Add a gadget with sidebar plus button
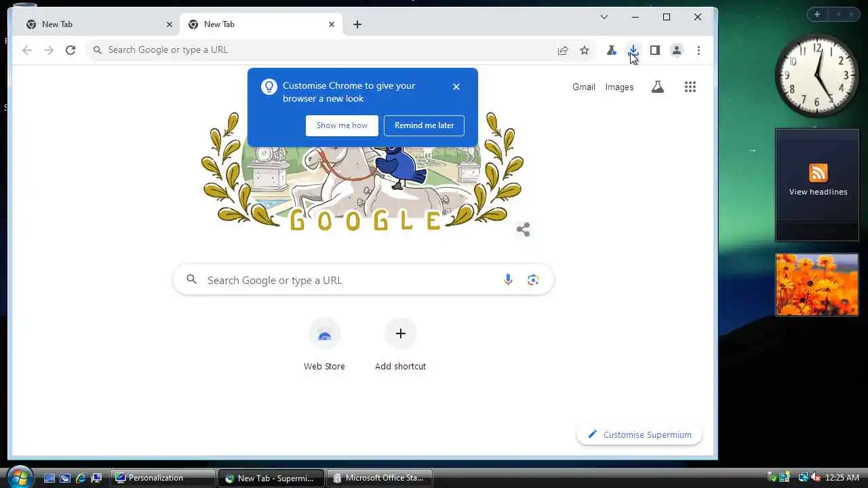868x488 pixels. point(817,14)
